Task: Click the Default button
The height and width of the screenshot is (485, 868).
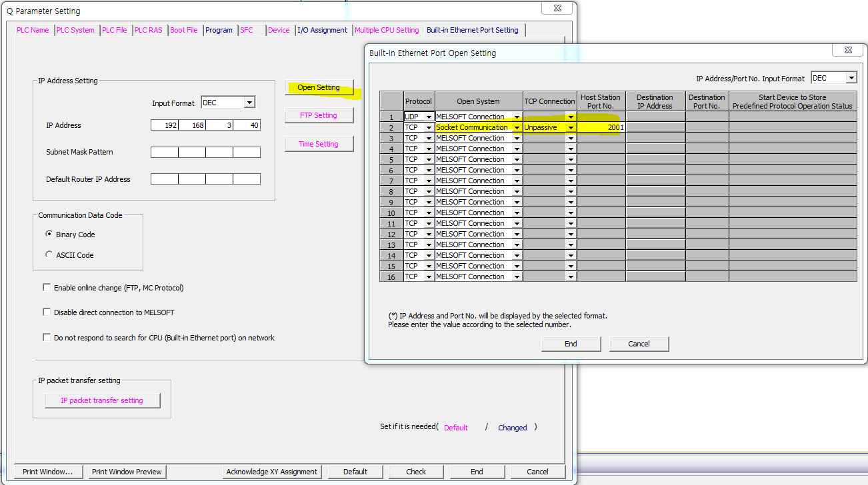Action: [355, 472]
